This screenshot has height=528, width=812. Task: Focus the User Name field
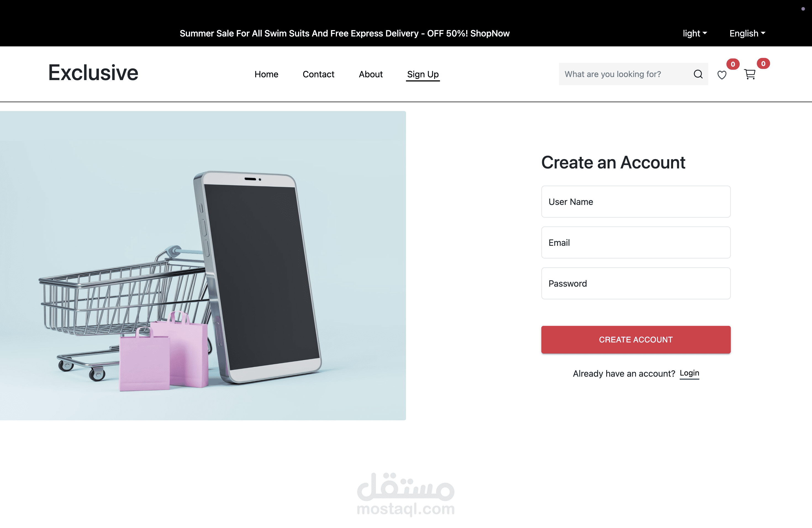636,202
